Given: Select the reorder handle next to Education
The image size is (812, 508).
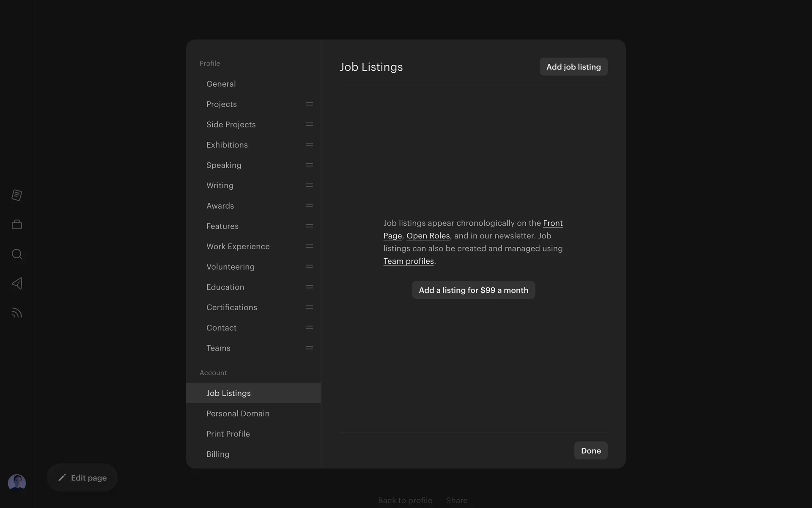Looking at the screenshot, I should (x=309, y=287).
